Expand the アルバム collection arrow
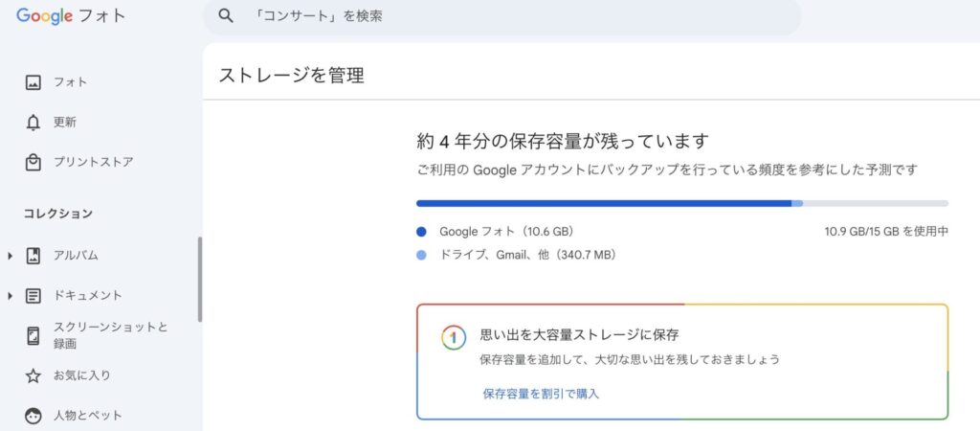This screenshot has width=980, height=431. point(10,256)
